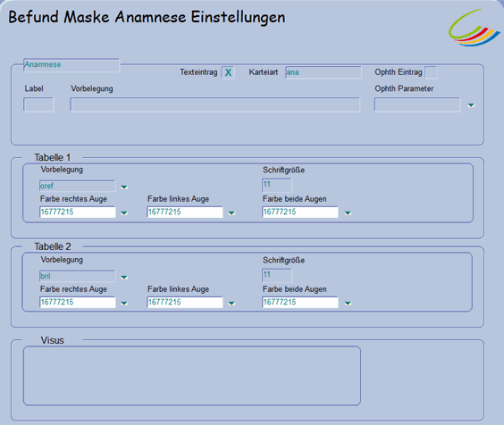The height and width of the screenshot is (425, 504).
Task: Click Tabelle 2 Farbe beide Augen value
Action: tap(300, 303)
